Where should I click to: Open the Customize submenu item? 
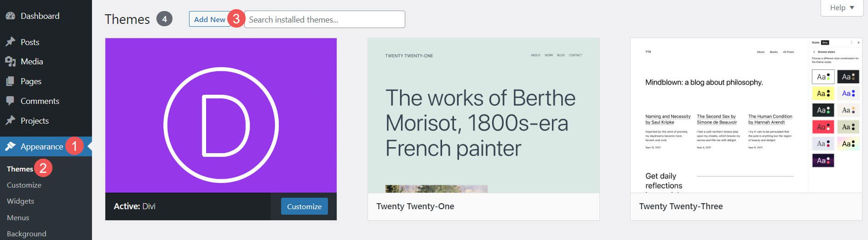pos(24,185)
